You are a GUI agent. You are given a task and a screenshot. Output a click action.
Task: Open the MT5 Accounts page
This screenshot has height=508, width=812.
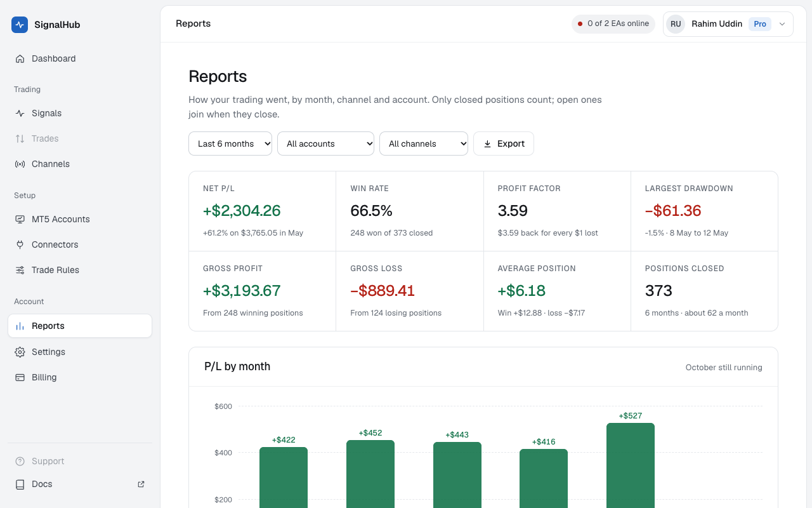(80, 219)
